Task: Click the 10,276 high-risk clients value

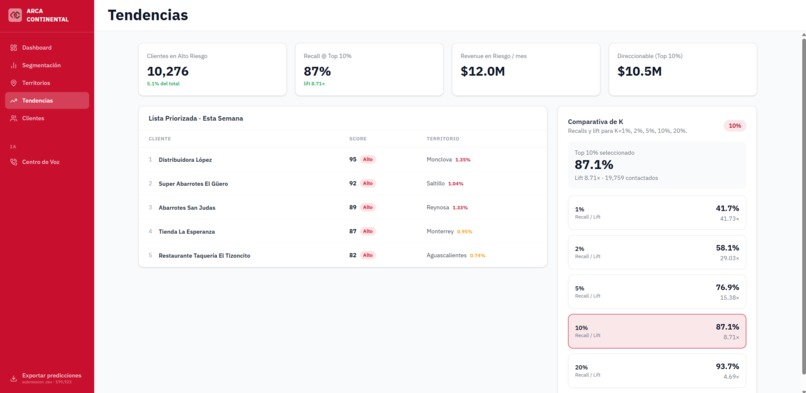Action: pyautogui.click(x=168, y=71)
